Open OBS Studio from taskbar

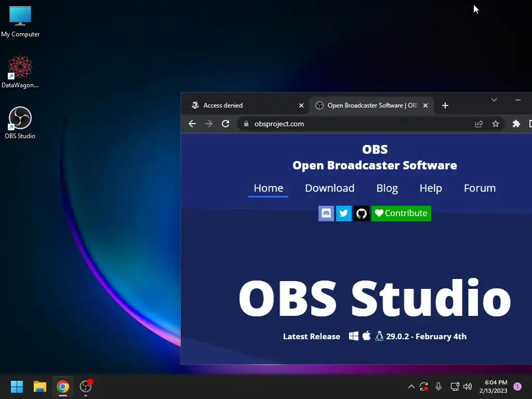(x=86, y=387)
